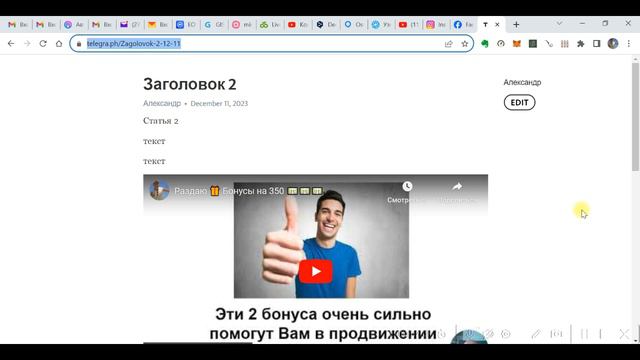Open the speedometer extension icon
640x360 pixels.
[501, 44]
